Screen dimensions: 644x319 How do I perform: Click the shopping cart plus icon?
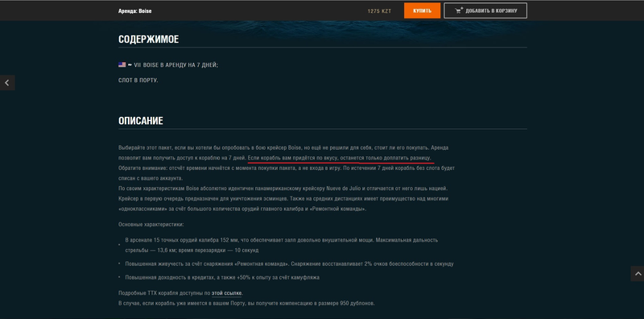click(459, 10)
